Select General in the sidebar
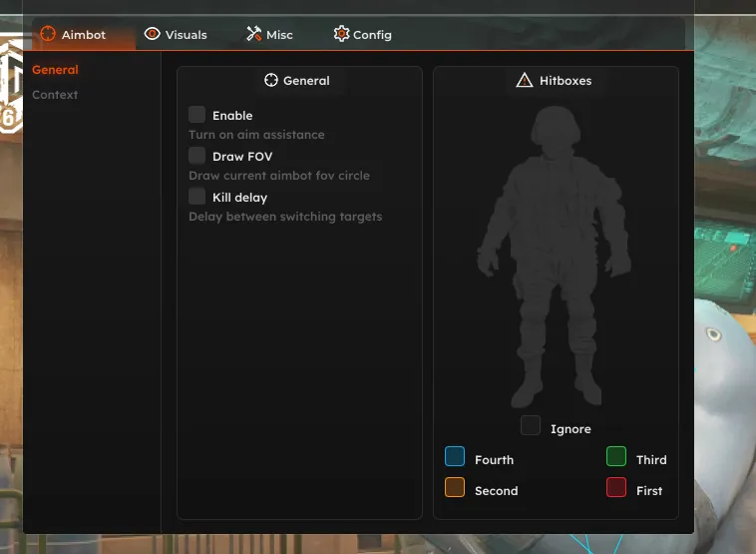The width and height of the screenshot is (756, 554). [x=55, y=70]
